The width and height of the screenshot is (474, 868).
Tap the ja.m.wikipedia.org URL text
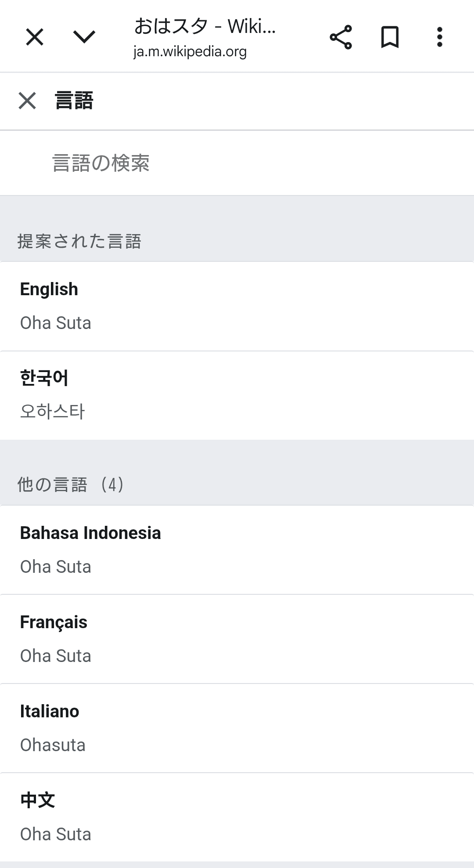click(190, 52)
